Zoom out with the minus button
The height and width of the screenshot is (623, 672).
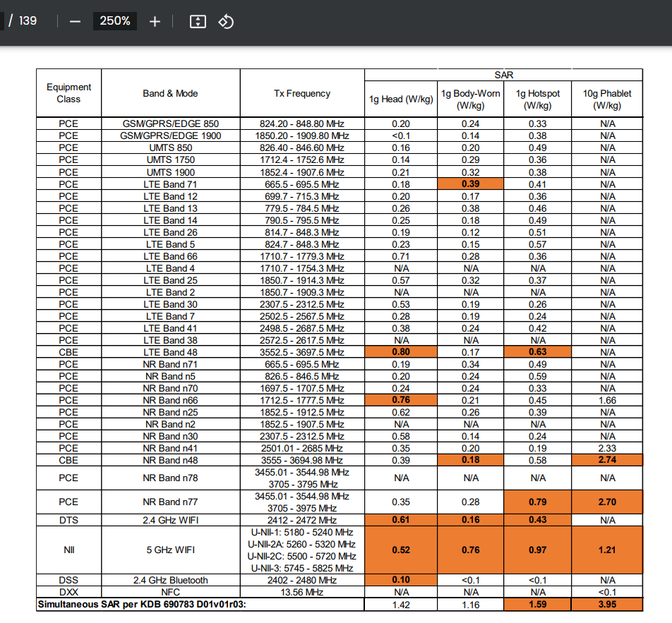[x=75, y=21]
